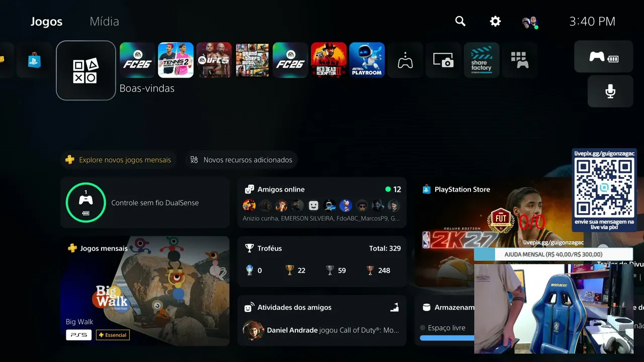Open the Atividades dos amigos heading
Viewport: 644px width, 362px height.
pos(294,307)
